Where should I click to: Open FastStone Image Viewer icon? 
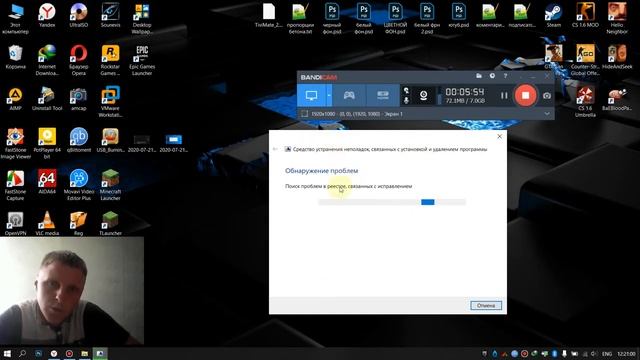[16, 143]
